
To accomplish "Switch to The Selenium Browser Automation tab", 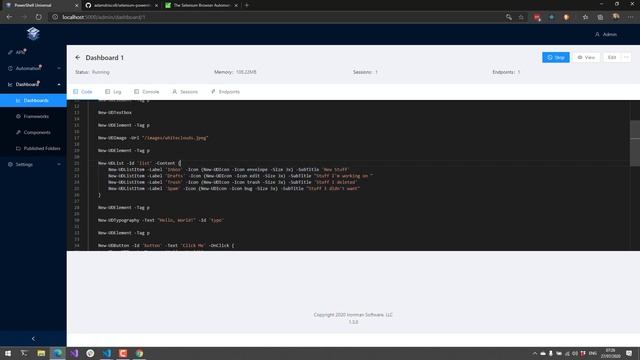I will pos(201,5).
